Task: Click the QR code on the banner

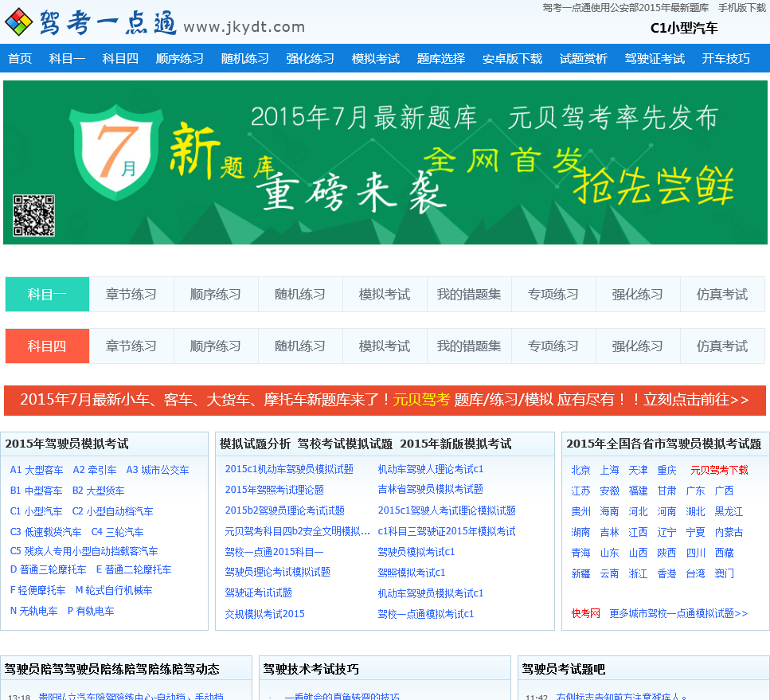Action: [34, 216]
